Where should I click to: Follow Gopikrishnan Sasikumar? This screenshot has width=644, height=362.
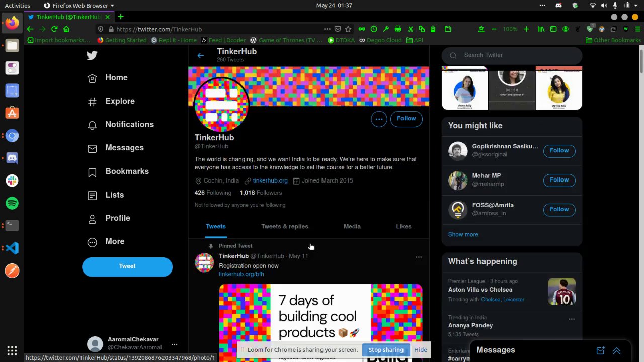pyautogui.click(x=559, y=150)
